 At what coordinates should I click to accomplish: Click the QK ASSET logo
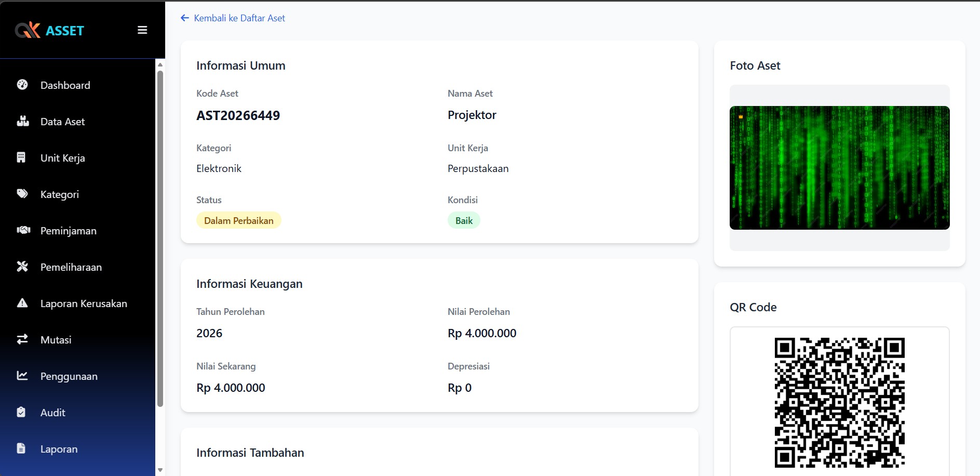click(x=50, y=31)
